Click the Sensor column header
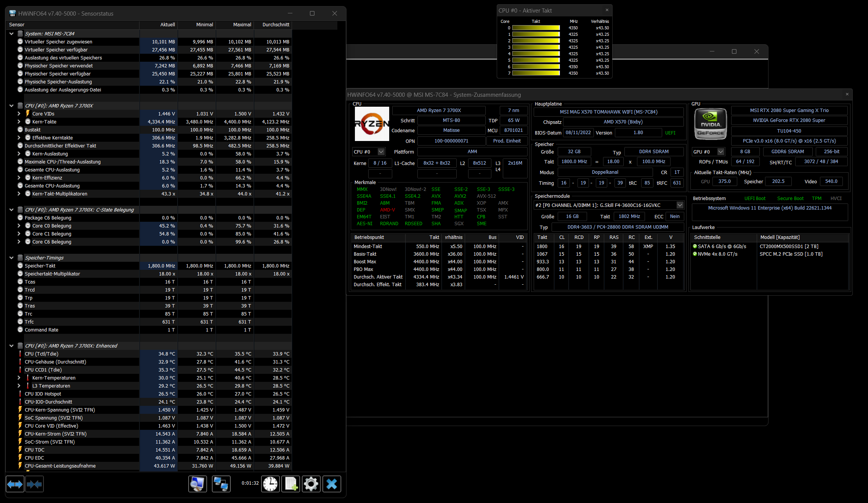This screenshot has width=868, height=503. [x=72, y=25]
